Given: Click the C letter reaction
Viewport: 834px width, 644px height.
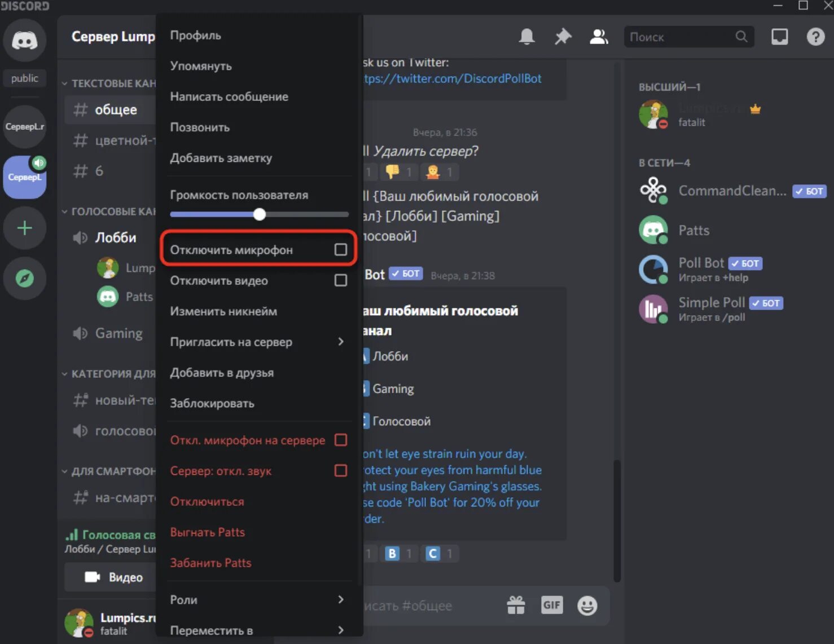Looking at the screenshot, I should 440,553.
